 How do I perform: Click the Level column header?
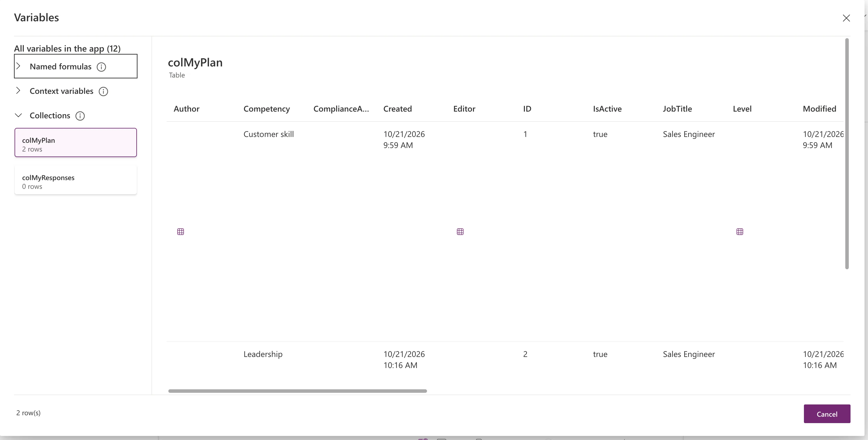point(742,109)
